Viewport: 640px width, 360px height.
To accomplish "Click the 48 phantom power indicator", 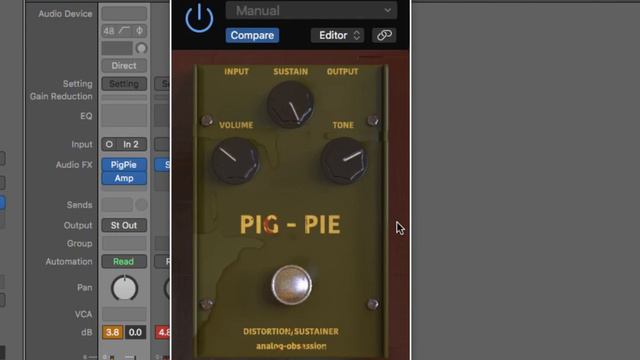I will coord(109,31).
